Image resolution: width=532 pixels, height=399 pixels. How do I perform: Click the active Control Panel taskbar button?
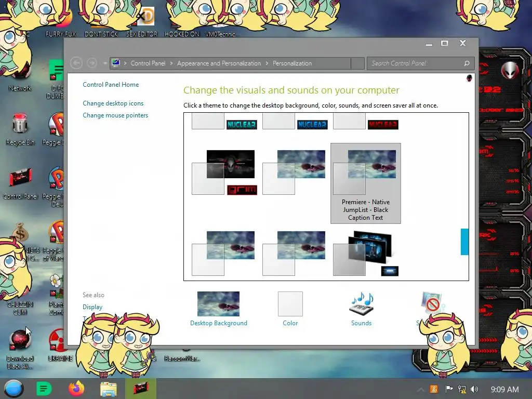tap(140, 389)
